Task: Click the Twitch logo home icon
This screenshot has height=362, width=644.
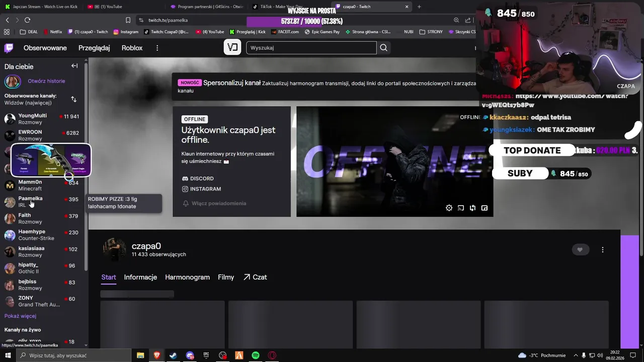Action: tap(9, 48)
